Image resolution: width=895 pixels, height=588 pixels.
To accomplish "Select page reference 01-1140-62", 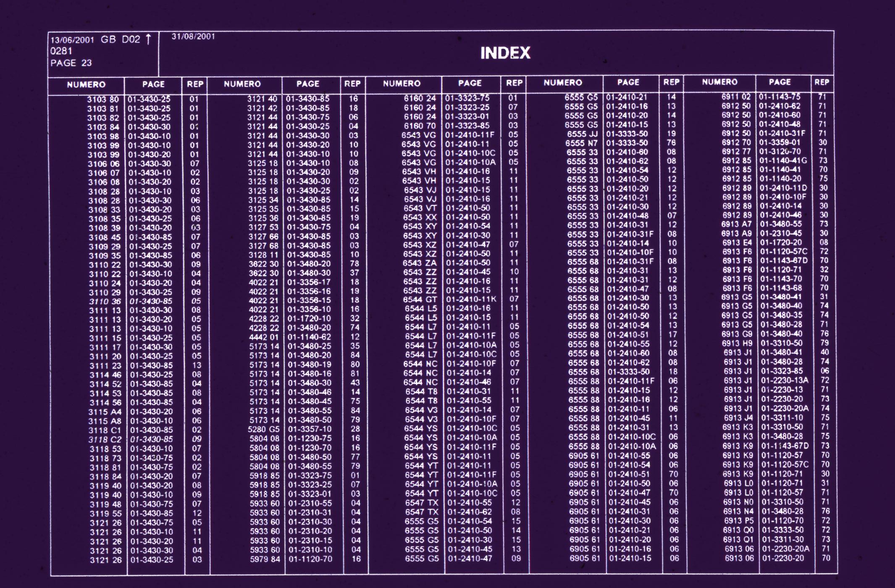I will coord(310,337).
